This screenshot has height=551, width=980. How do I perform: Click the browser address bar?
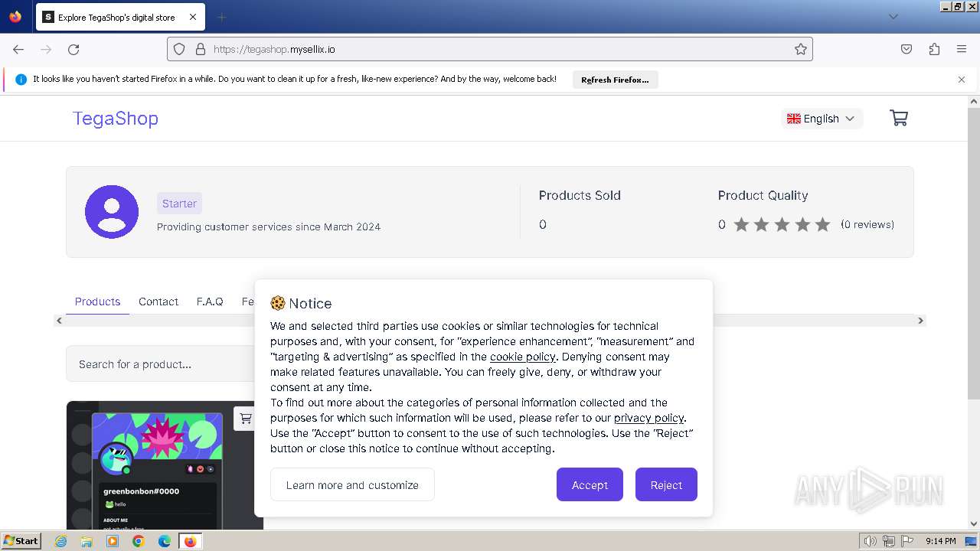pyautogui.click(x=490, y=49)
